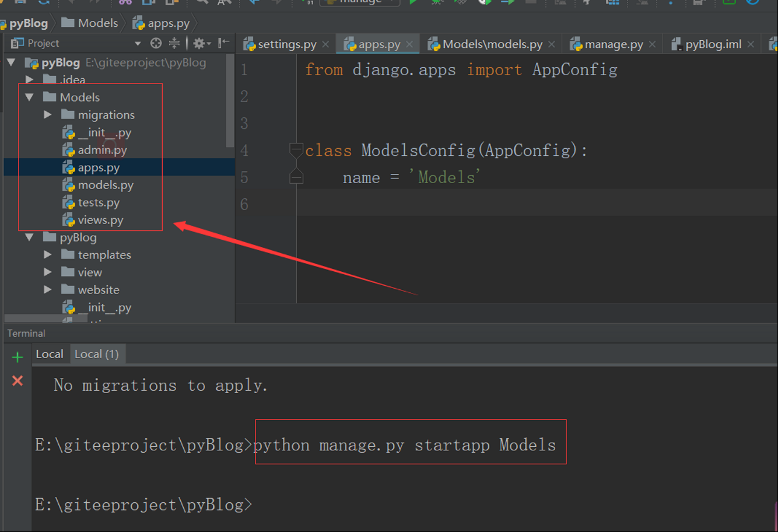Collapse the Models folder arrow
This screenshot has height=532, width=778.
click(30, 97)
